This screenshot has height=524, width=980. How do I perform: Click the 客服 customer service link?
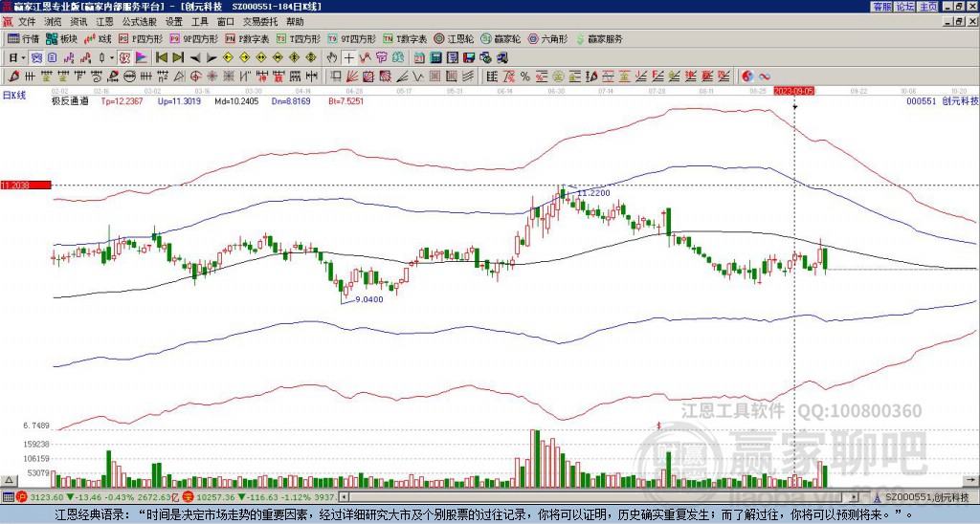(881, 7)
